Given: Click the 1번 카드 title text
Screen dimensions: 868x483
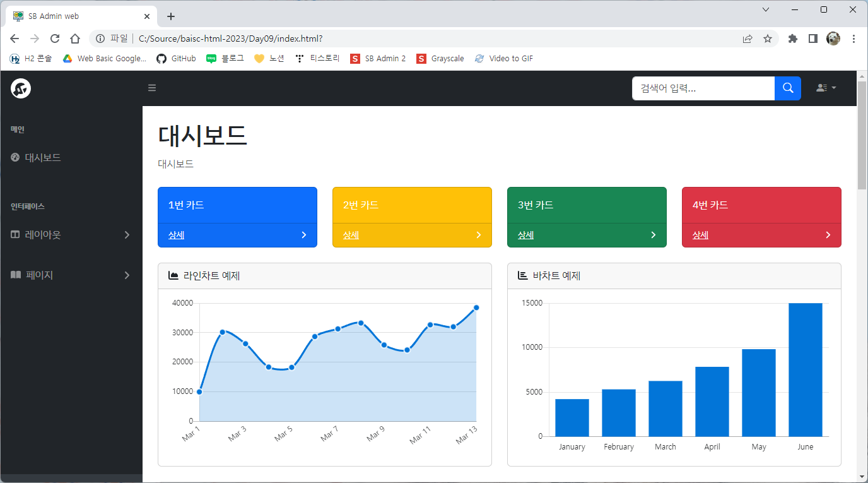Looking at the screenshot, I should pos(186,205).
